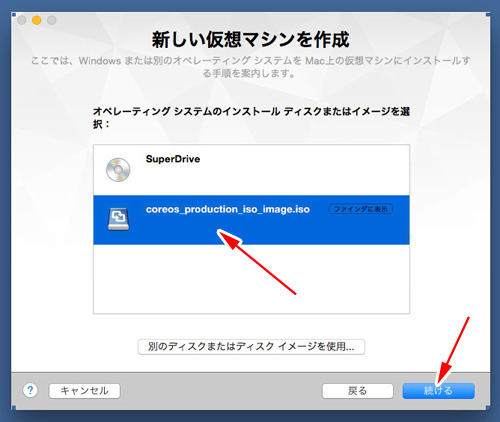Click the ファインダに表示 button in selected row

click(x=361, y=209)
